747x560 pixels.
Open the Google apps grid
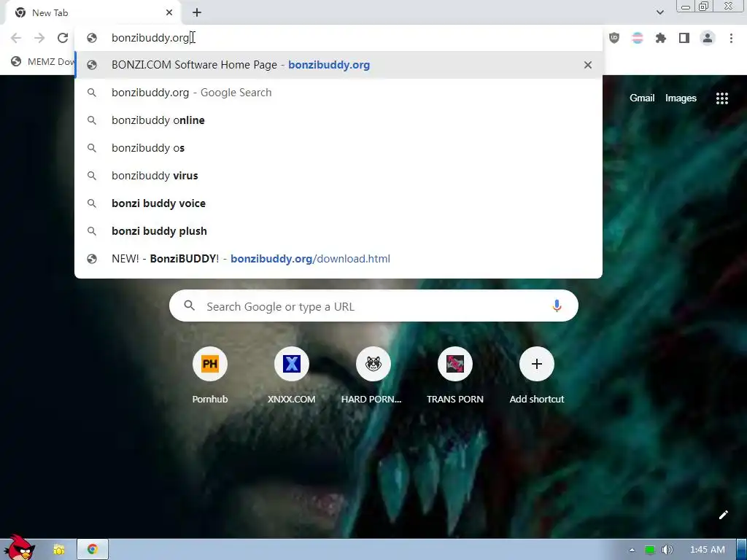pyautogui.click(x=721, y=98)
